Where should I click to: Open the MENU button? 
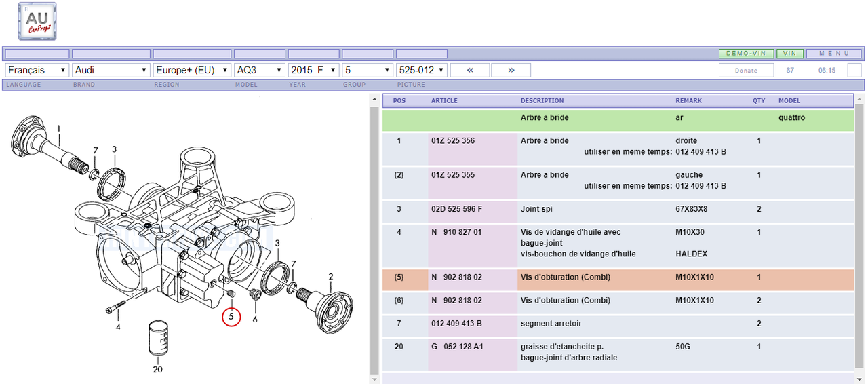pos(834,54)
